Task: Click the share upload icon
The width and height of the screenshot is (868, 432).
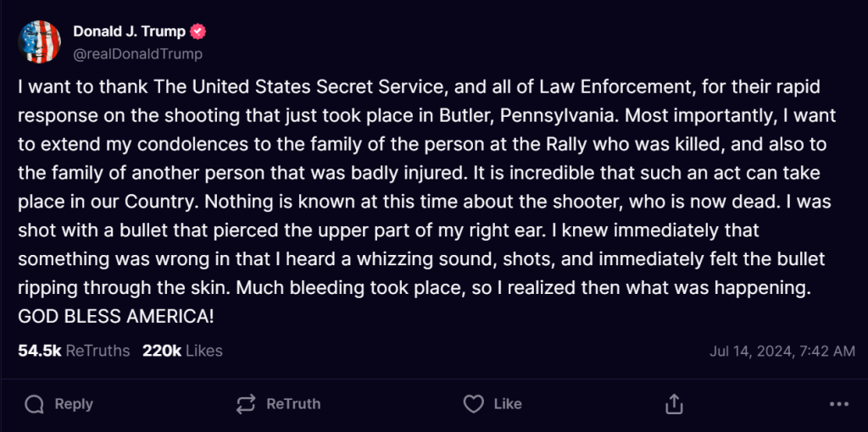Action: pyautogui.click(x=674, y=404)
